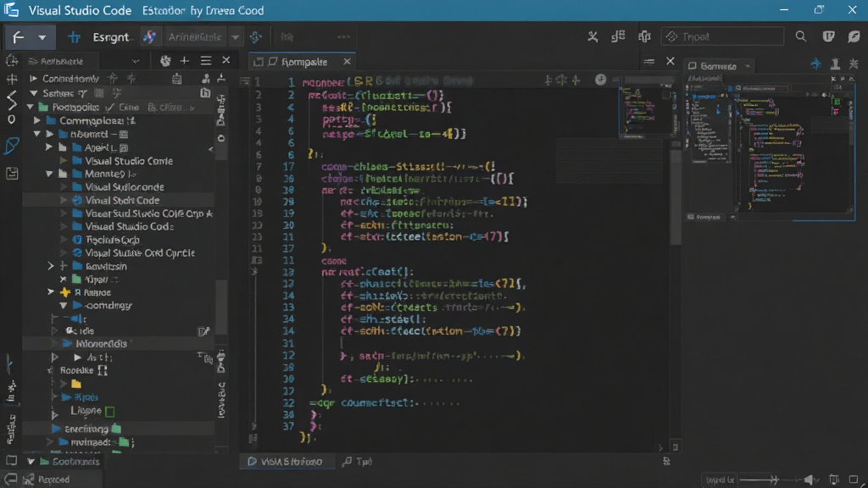This screenshot has height=488, width=868.
Task: Close the fiompaite editor tab
Action: [x=347, y=61]
